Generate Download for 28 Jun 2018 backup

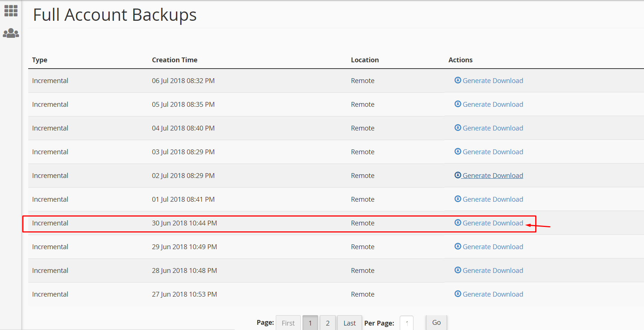pos(493,271)
